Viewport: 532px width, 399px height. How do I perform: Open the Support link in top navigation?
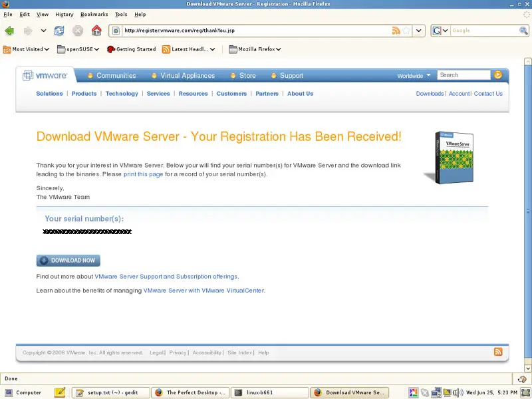tap(291, 76)
